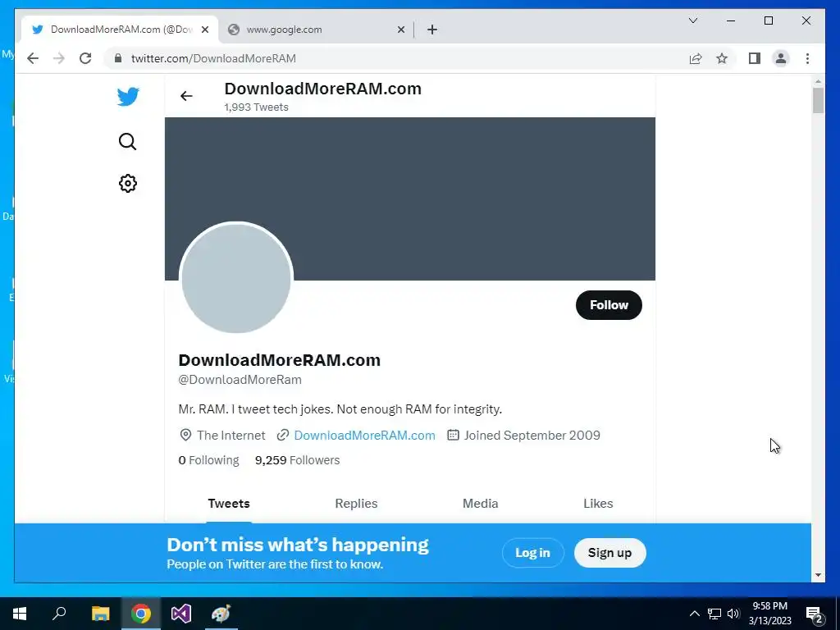Open a new browser tab
Screen dimensions: 840x630
tap(432, 30)
